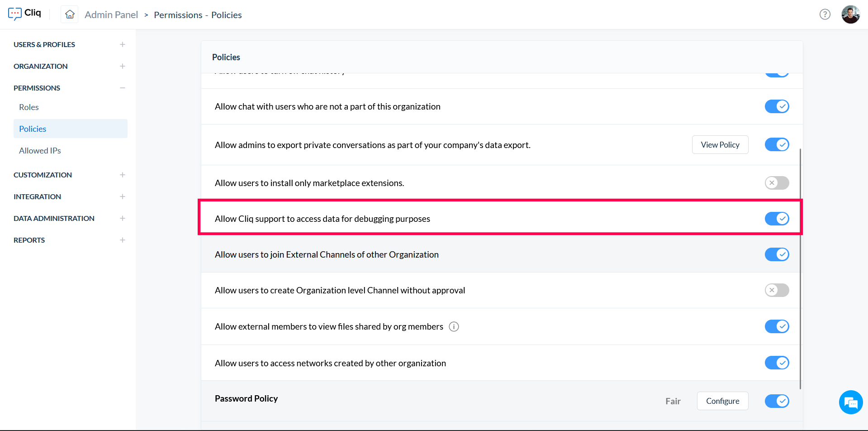This screenshot has width=868, height=431.
Task: Open Allowed IPs in sidebar
Action: (40, 151)
